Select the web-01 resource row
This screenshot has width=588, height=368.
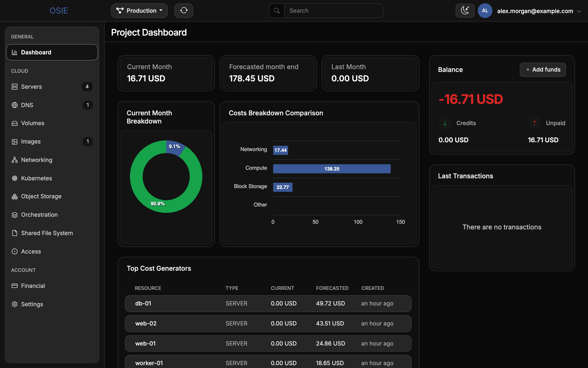click(268, 343)
